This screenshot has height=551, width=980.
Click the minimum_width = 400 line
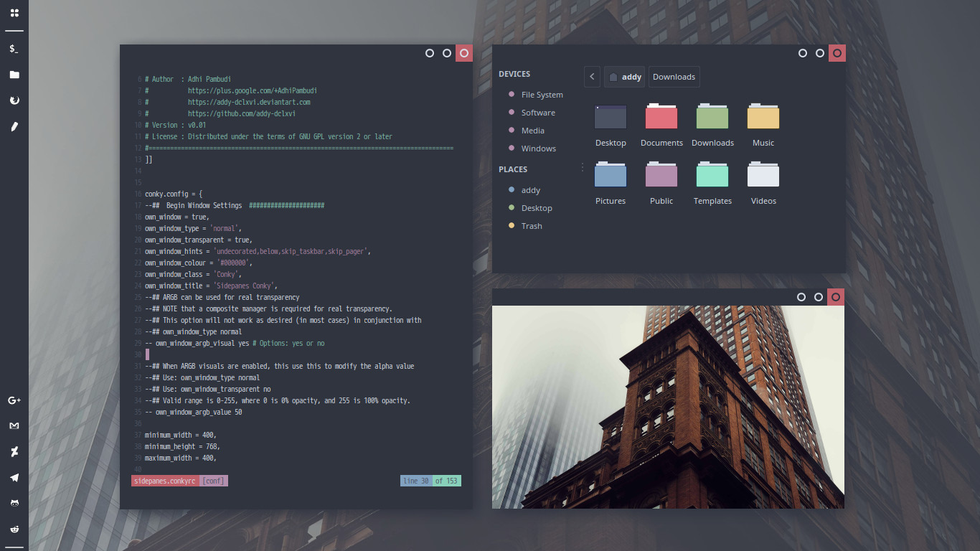point(181,435)
